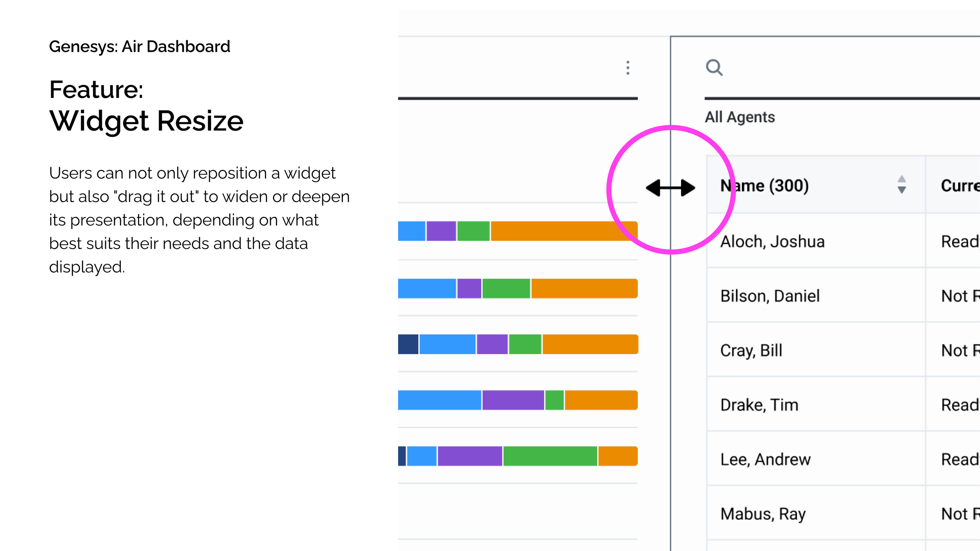Click the large green segment in the bottom bar
Image resolution: width=980 pixels, height=551 pixels.
pos(550,456)
